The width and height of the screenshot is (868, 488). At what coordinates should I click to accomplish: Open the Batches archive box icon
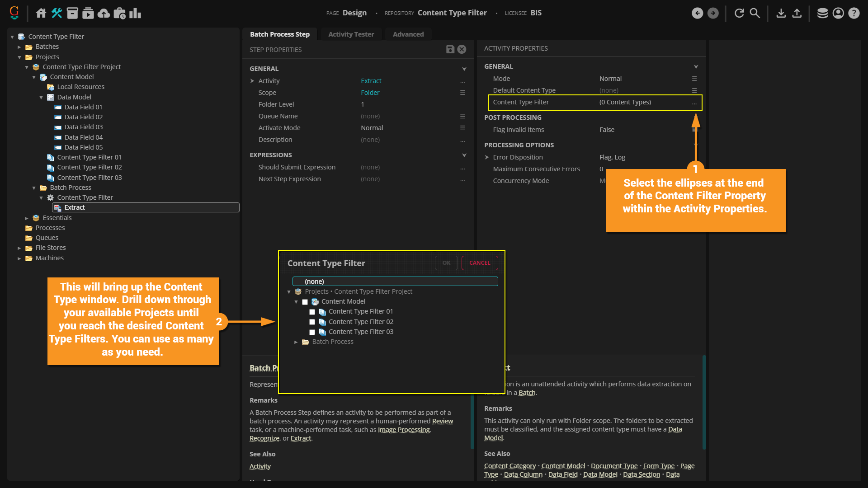tap(72, 13)
